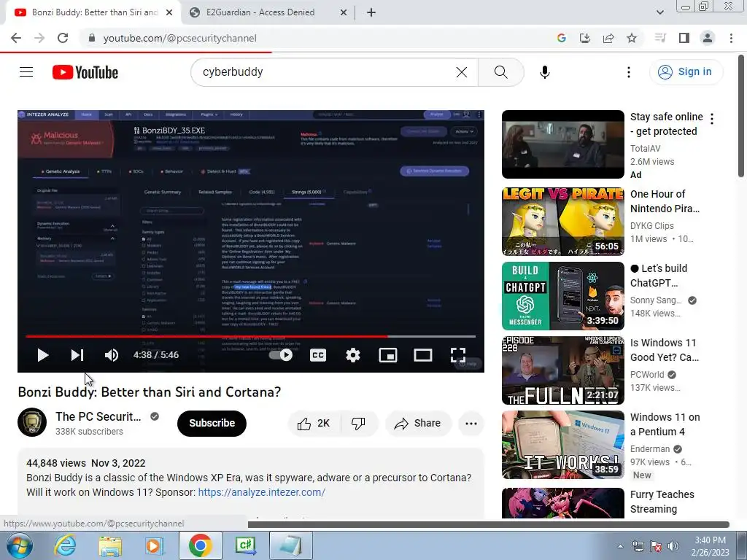This screenshot has height=560, width=747.
Task: Click the Google icon in the address bar
Action: coord(562,38)
